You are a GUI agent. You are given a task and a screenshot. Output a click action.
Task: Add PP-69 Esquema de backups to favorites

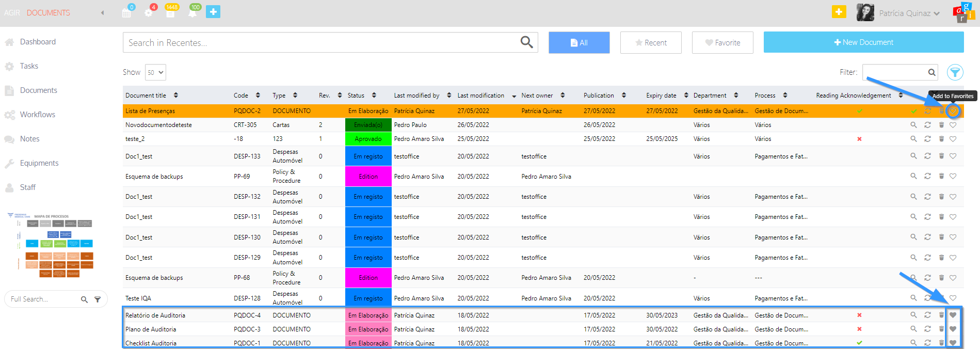pyautogui.click(x=953, y=176)
